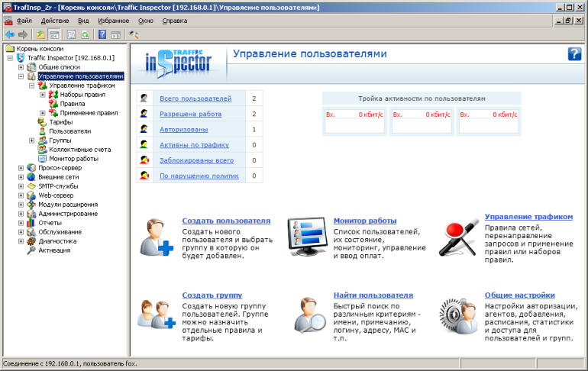Open the Окно menu

click(x=146, y=21)
